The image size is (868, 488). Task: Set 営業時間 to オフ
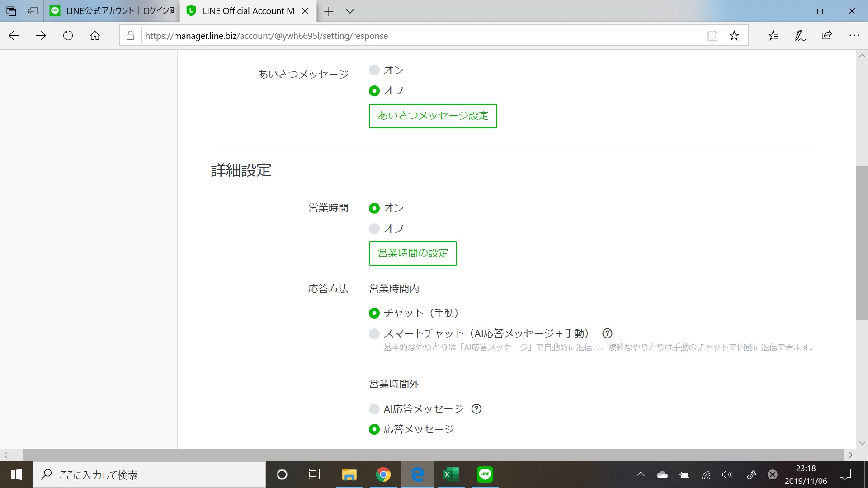point(374,229)
